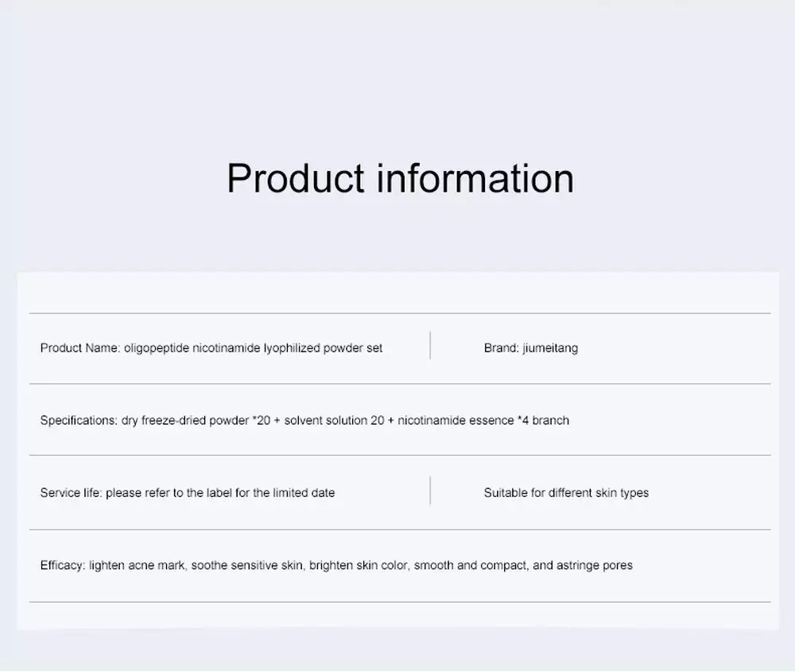Click the word jiumeitang
The image size is (795, 672).
pos(551,348)
